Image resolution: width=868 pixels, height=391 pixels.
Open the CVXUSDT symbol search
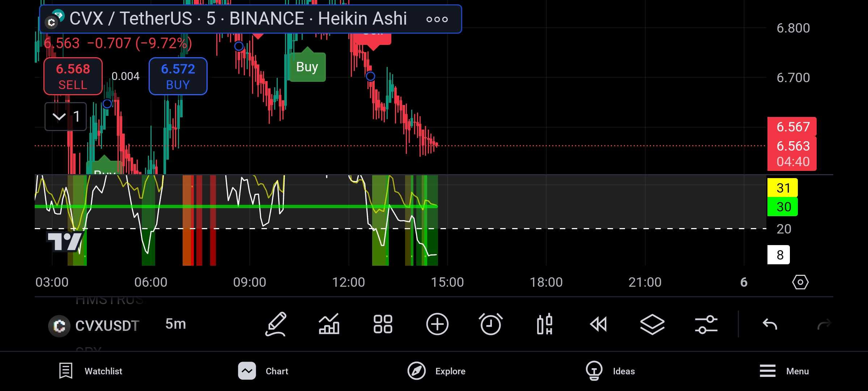pyautogui.click(x=95, y=326)
